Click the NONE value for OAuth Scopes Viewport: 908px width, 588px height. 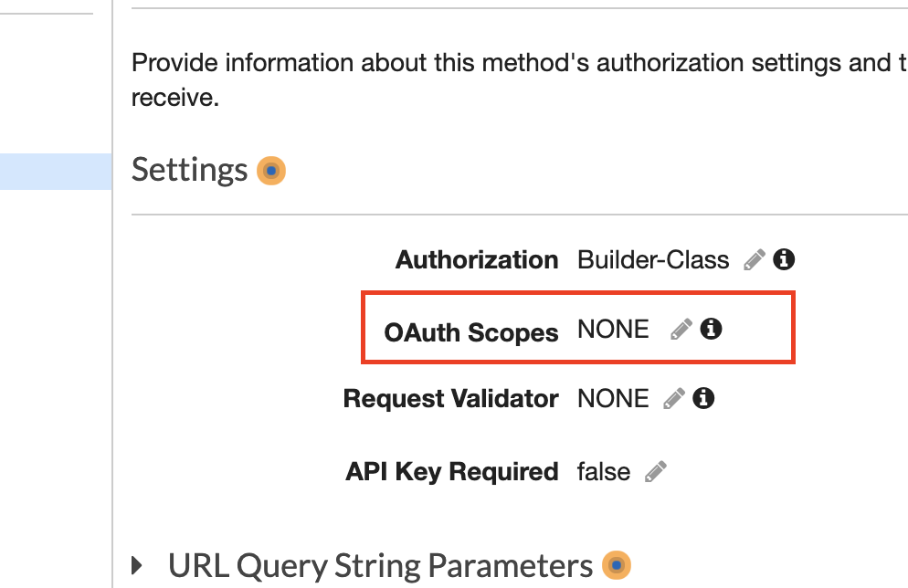tap(613, 330)
